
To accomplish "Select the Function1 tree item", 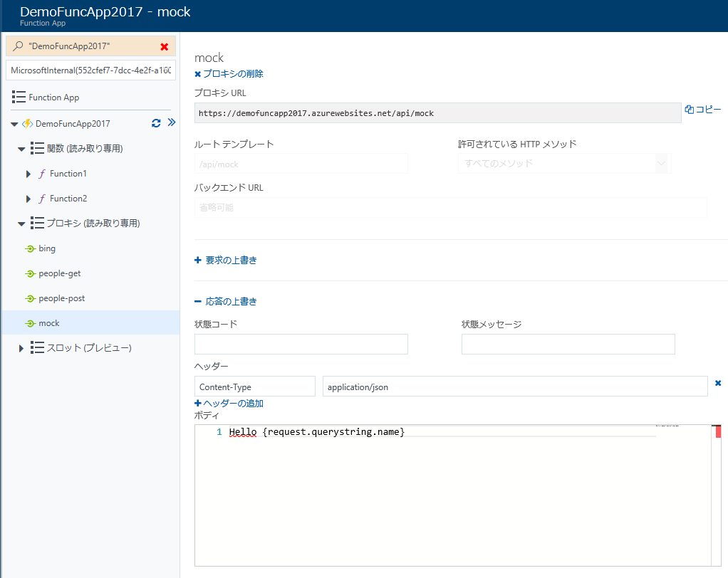I will [68, 174].
